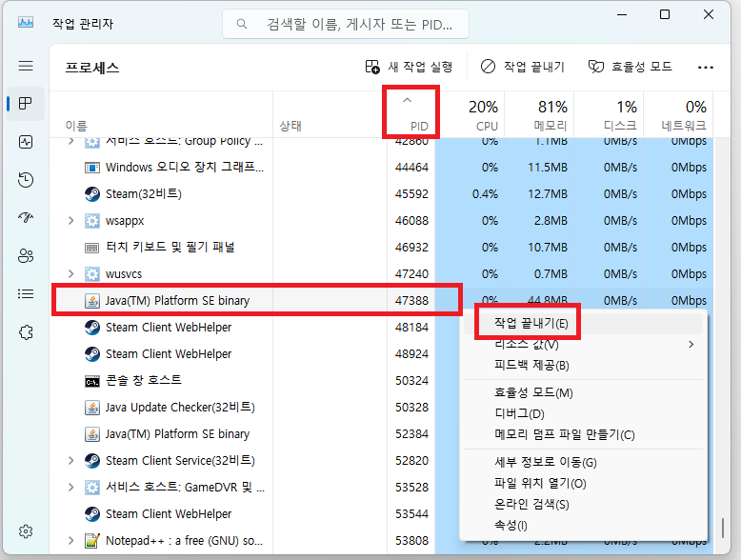Open the Performance sidebar icon
Screen dimensions: 741x560
click(x=26, y=142)
